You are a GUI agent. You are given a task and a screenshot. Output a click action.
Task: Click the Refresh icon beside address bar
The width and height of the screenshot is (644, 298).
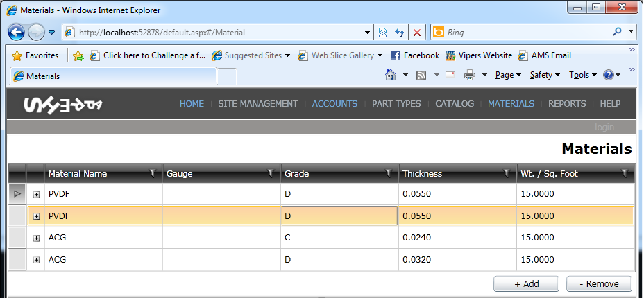pyautogui.click(x=400, y=33)
